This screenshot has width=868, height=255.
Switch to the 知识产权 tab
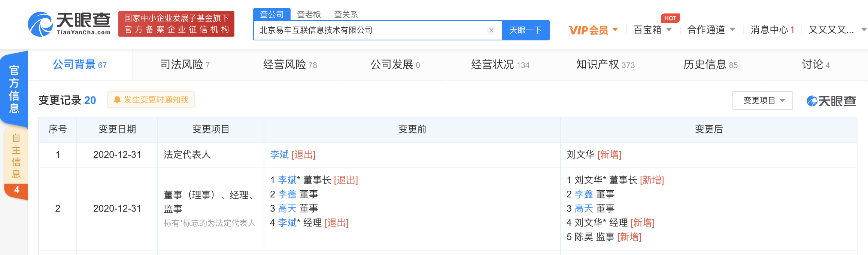(x=605, y=65)
